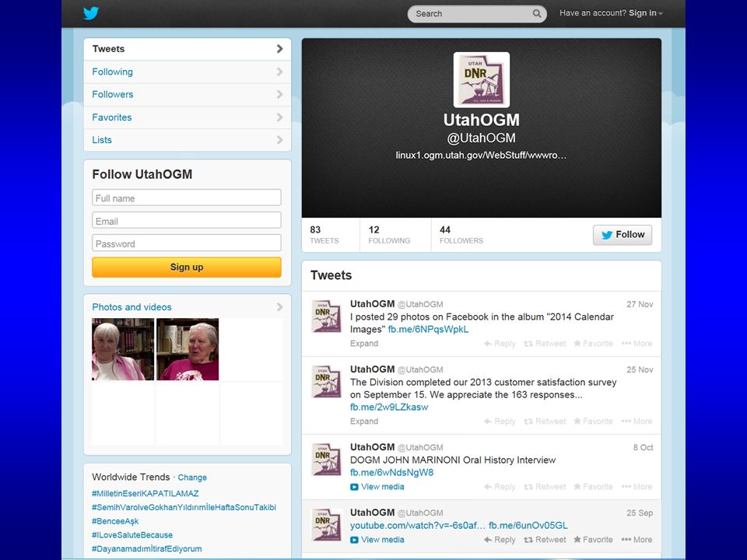Expand the 25 Nov tweet
The height and width of the screenshot is (560, 747).
364,421
